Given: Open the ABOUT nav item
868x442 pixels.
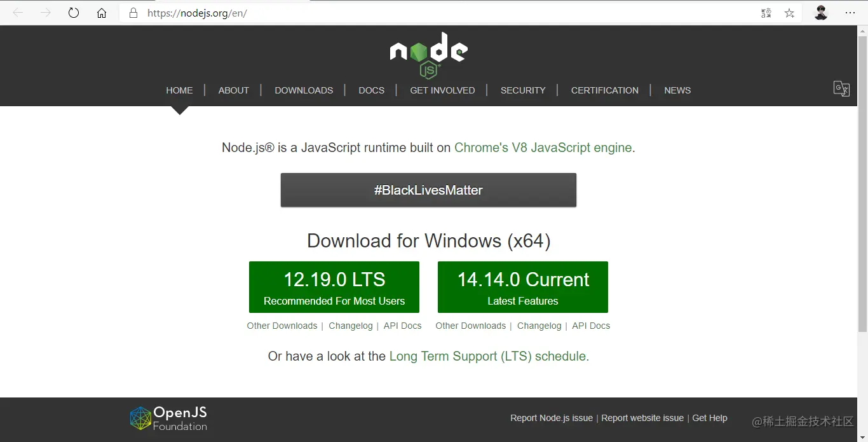Looking at the screenshot, I should click(233, 90).
